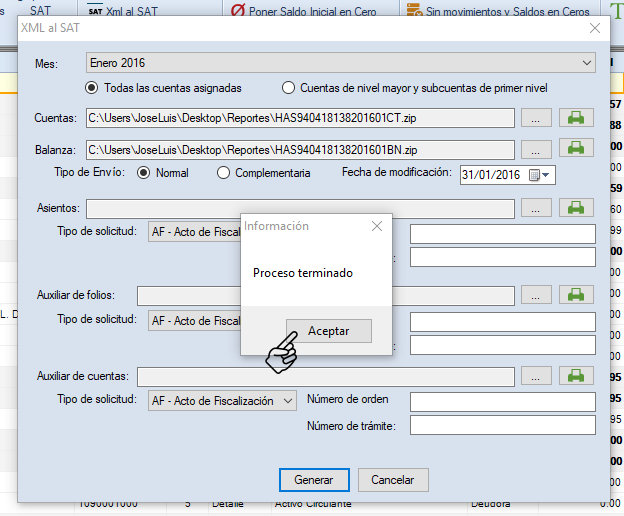The image size is (624, 516).
Task: Close the Información dialog with X
Action: 377,226
